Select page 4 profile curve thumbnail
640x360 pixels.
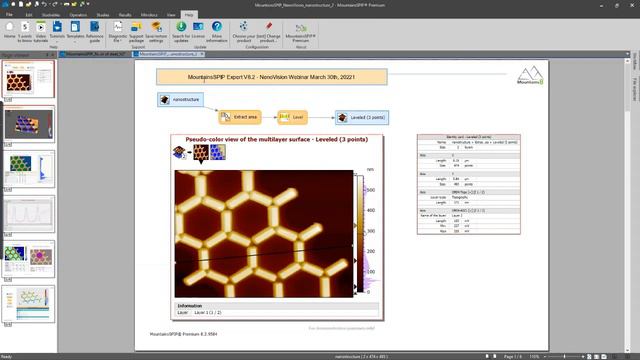28,214
